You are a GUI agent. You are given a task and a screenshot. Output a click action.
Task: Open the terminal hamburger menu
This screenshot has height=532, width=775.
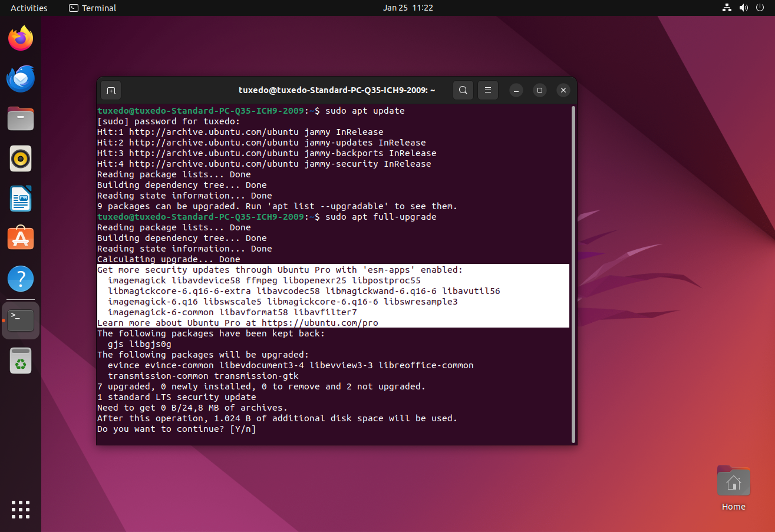(487, 90)
